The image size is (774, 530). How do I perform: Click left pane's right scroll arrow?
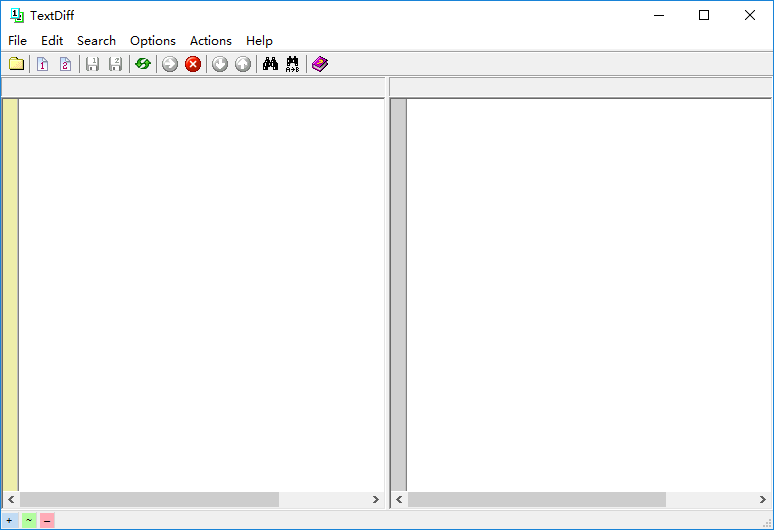[376, 499]
